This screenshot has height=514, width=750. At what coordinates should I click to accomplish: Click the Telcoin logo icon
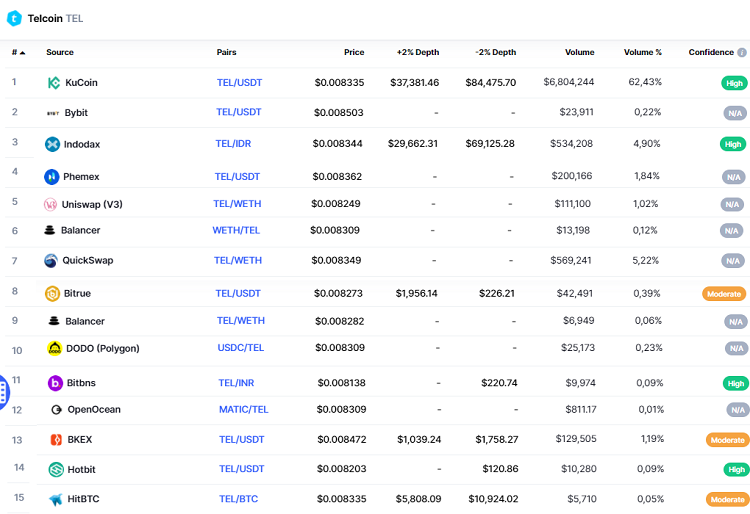(x=14, y=18)
